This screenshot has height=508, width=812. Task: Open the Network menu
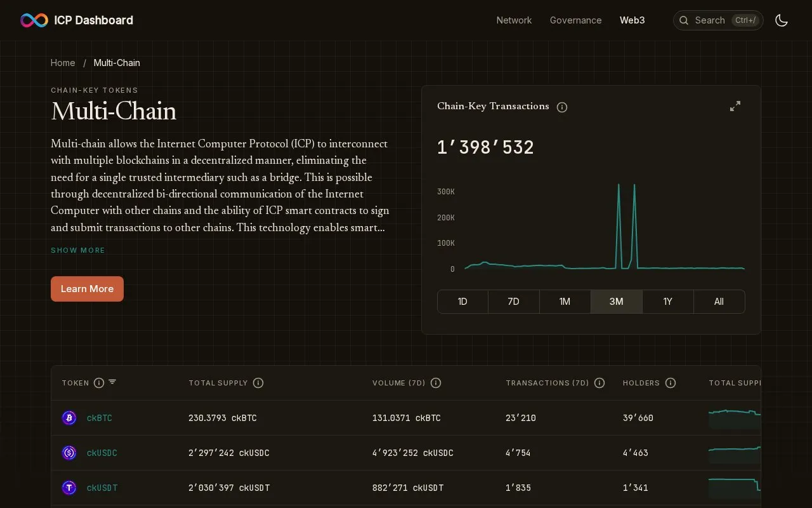point(514,20)
